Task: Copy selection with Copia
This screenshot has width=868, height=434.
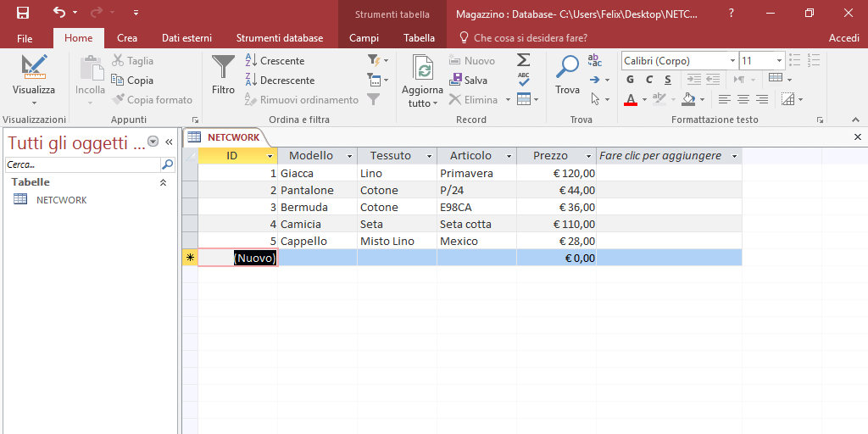Action: pos(132,81)
